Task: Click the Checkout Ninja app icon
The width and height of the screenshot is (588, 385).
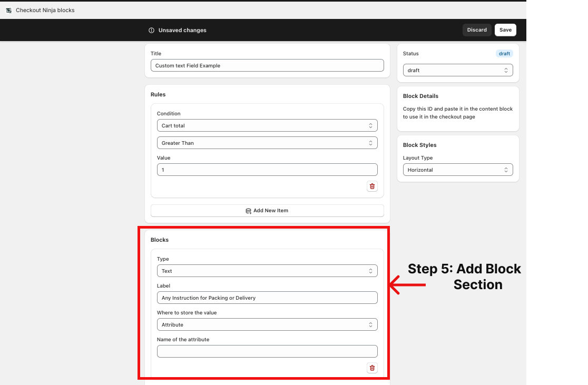Action: pyautogui.click(x=8, y=10)
